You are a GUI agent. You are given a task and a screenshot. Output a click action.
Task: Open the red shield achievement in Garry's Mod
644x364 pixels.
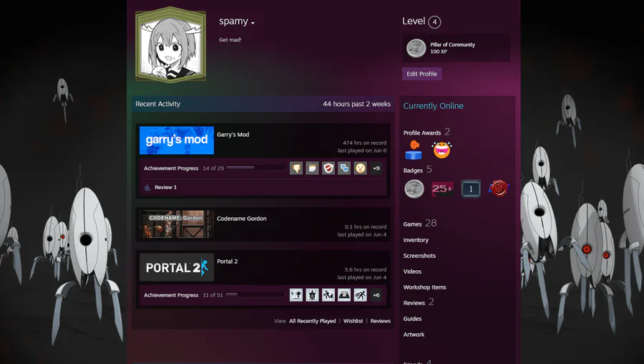click(x=328, y=168)
